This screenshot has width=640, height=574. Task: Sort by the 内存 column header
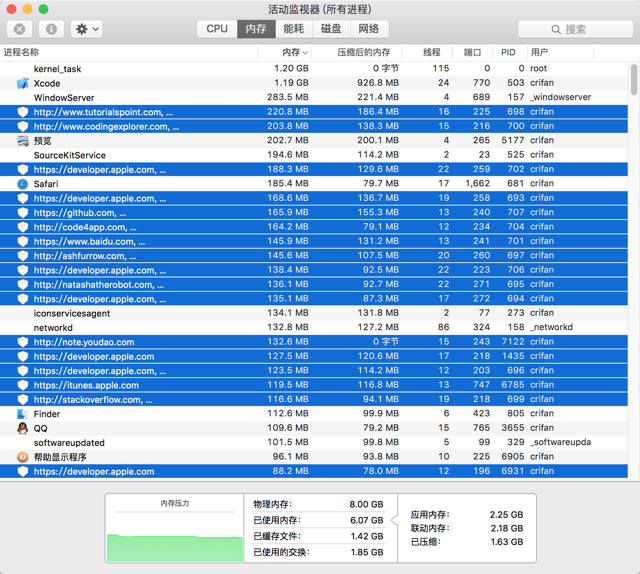point(291,52)
